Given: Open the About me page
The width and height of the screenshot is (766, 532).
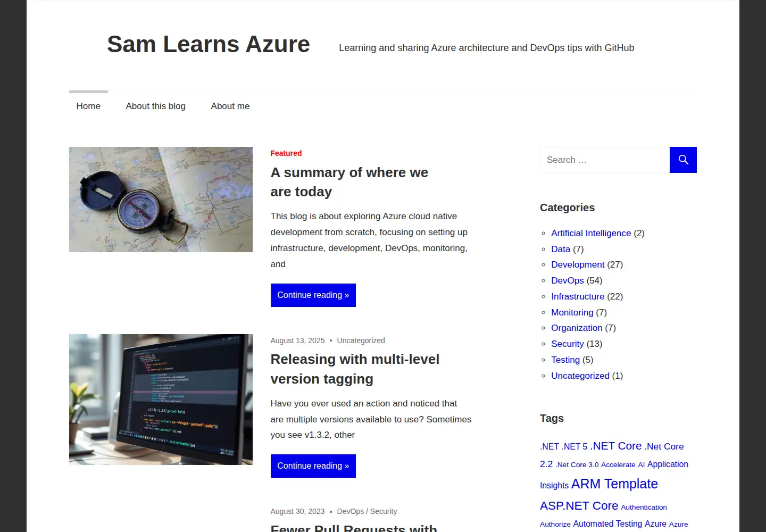Looking at the screenshot, I should 230,106.
